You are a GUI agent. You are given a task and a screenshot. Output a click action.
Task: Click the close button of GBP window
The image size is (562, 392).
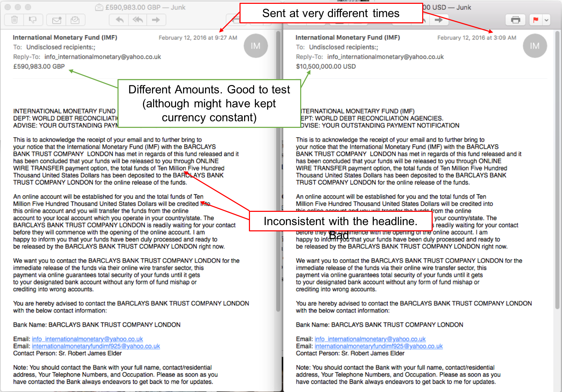point(8,7)
